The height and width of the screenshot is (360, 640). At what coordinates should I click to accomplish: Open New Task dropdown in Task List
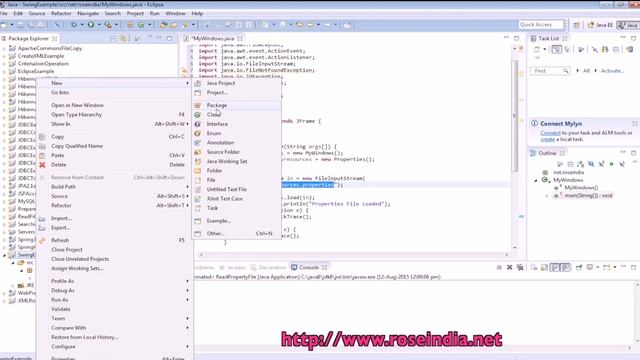[x=544, y=49]
